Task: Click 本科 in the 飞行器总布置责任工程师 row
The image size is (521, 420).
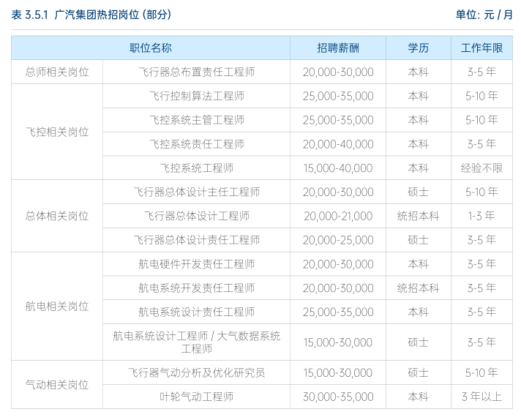Action: (x=419, y=72)
